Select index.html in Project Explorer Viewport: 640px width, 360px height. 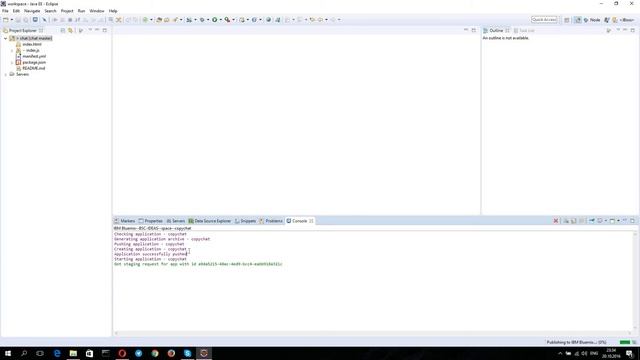click(x=32, y=44)
